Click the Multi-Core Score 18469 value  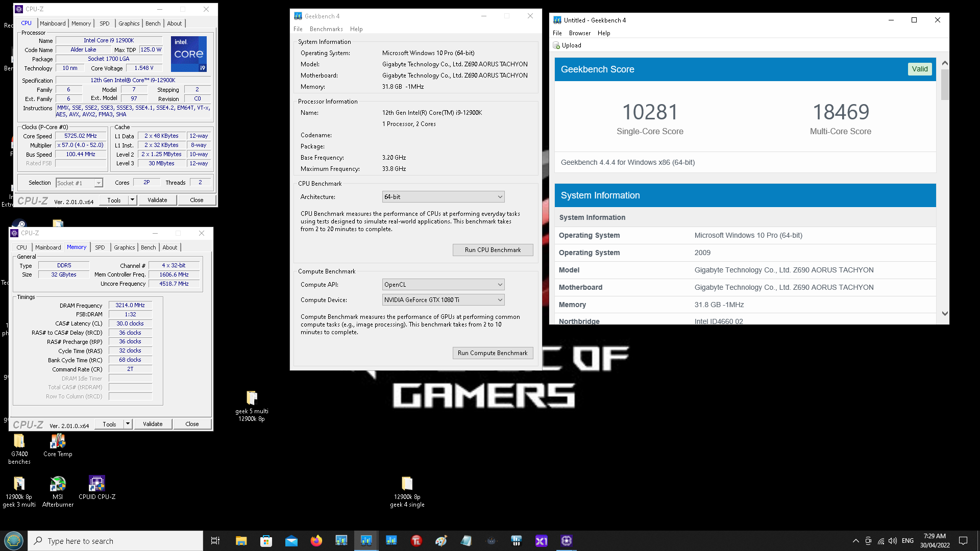pos(841,112)
